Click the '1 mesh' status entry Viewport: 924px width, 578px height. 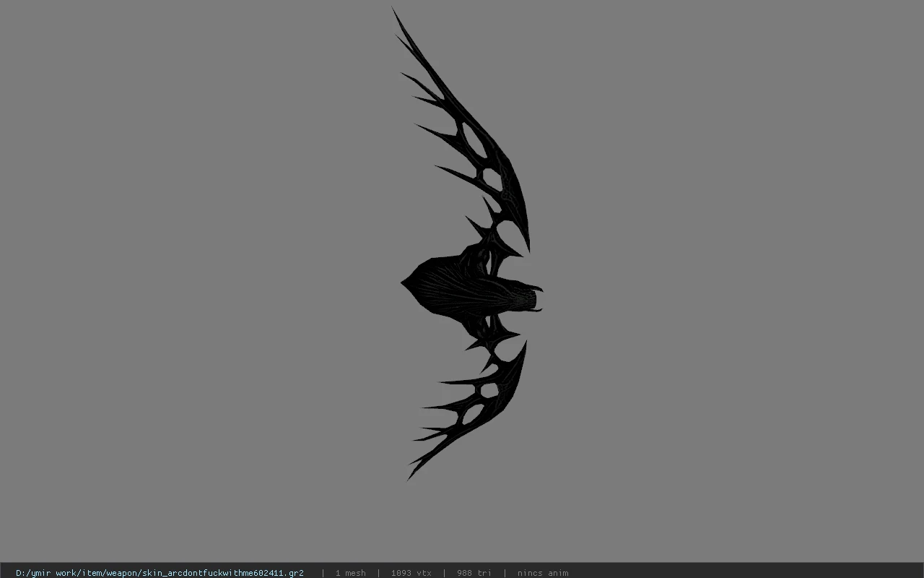click(x=350, y=573)
